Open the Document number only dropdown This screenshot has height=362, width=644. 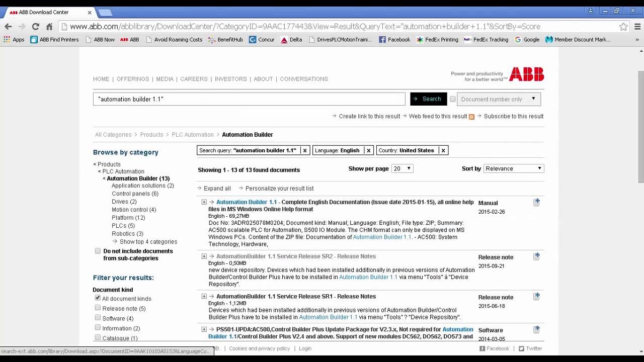(499, 99)
